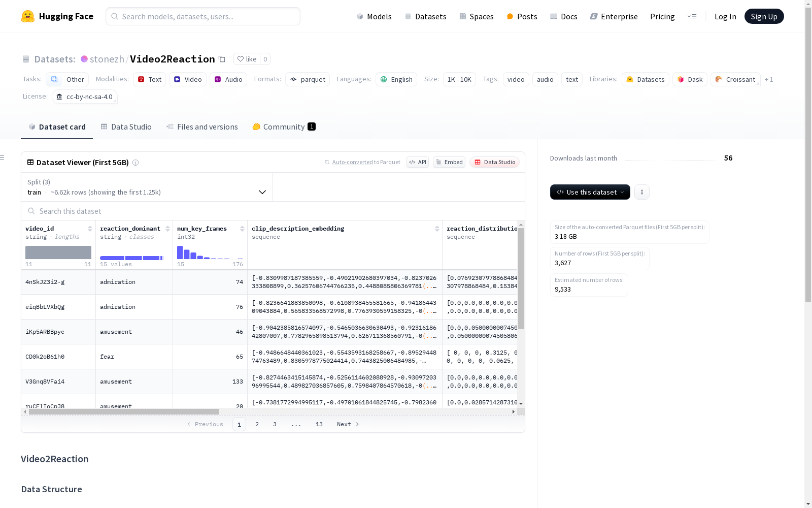The image size is (812, 508).
Task: Click the Dataset Viewer info icon
Action: tap(136, 163)
